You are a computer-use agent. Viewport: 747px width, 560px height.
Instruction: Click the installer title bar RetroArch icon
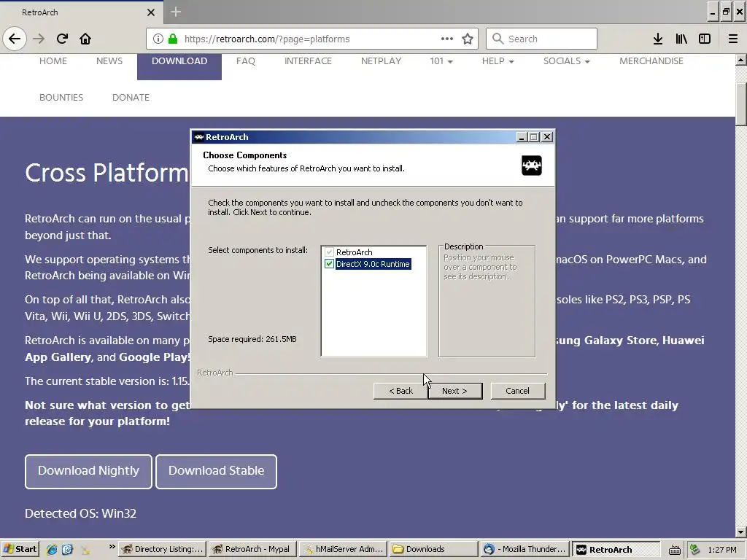click(x=199, y=137)
